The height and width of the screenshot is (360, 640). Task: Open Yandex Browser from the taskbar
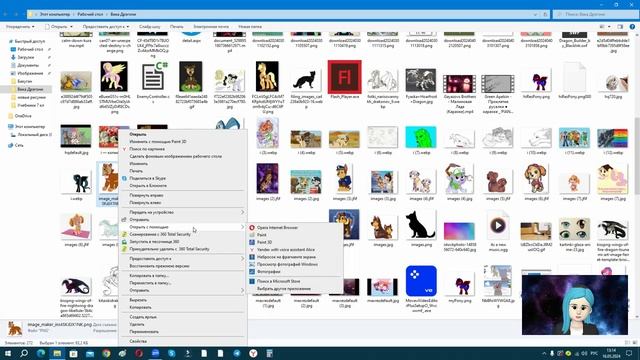click(253, 353)
